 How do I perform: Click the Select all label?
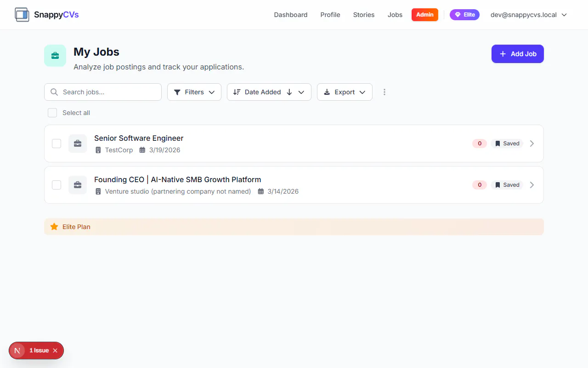click(76, 113)
